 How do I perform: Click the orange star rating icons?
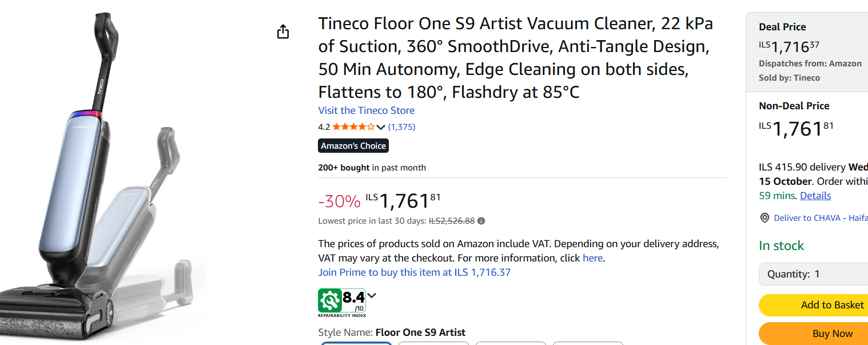[353, 127]
